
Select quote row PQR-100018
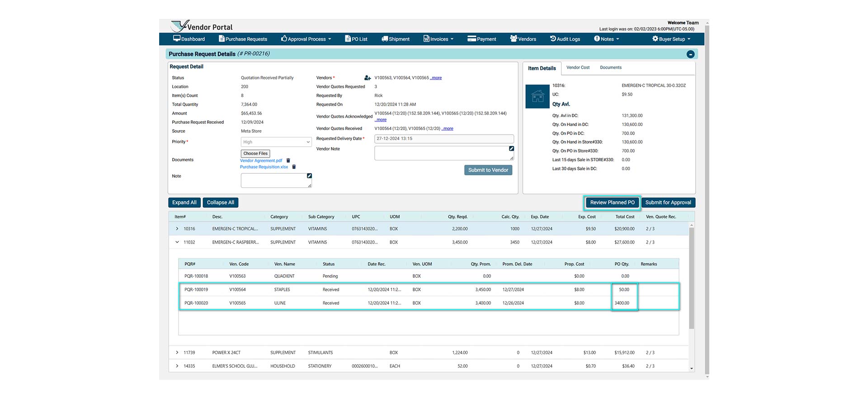pos(429,276)
